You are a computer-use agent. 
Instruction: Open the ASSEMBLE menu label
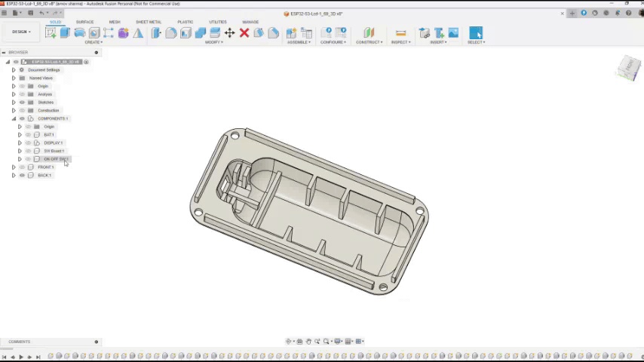pos(299,42)
